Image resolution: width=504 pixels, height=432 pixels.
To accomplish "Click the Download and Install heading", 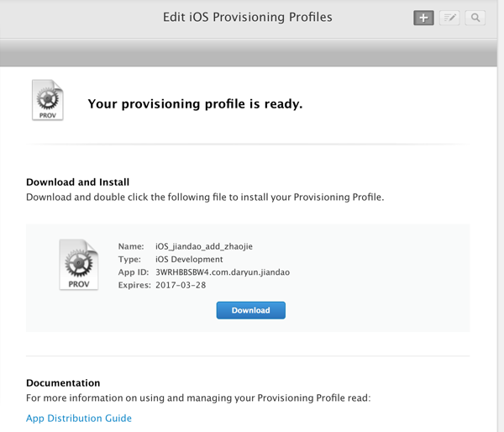I will (x=78, y=182).
